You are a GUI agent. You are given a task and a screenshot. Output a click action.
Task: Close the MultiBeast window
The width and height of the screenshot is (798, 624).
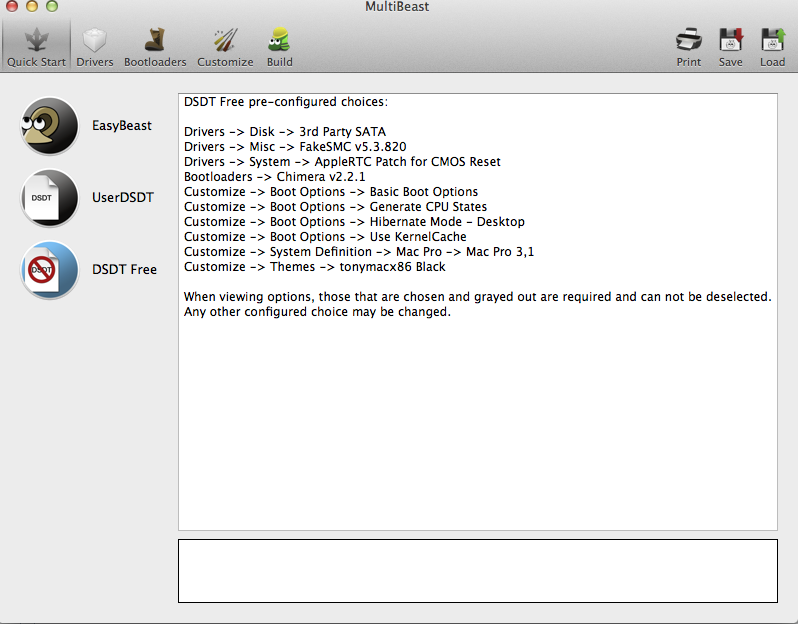pyautogui.click(x=12, y=6)
